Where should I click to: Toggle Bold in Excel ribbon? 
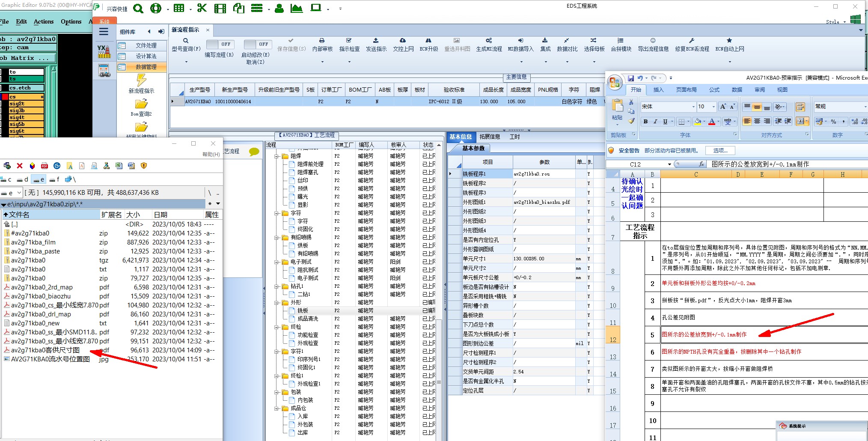[645, 122]
